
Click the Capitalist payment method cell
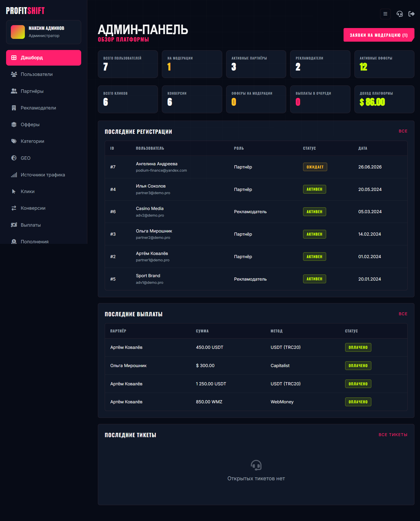(x=280, y=365)
